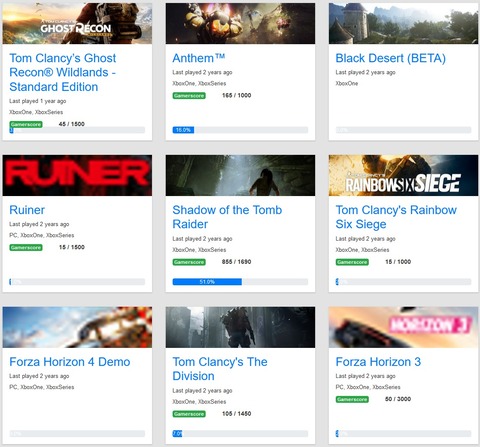Click the '165 / 1000' score on Anthem
Screen dimensions: 480x447
[x=236, y=95]
